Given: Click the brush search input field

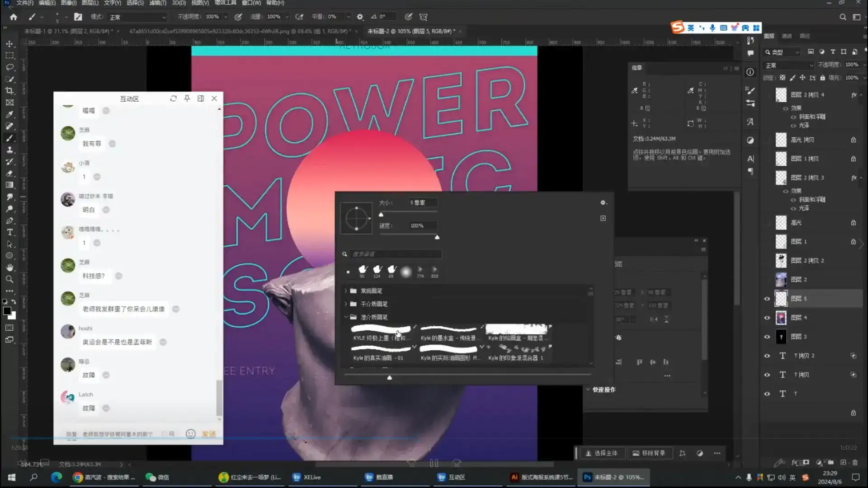Looking at the screenshot, I should click(x=396, y=254).
